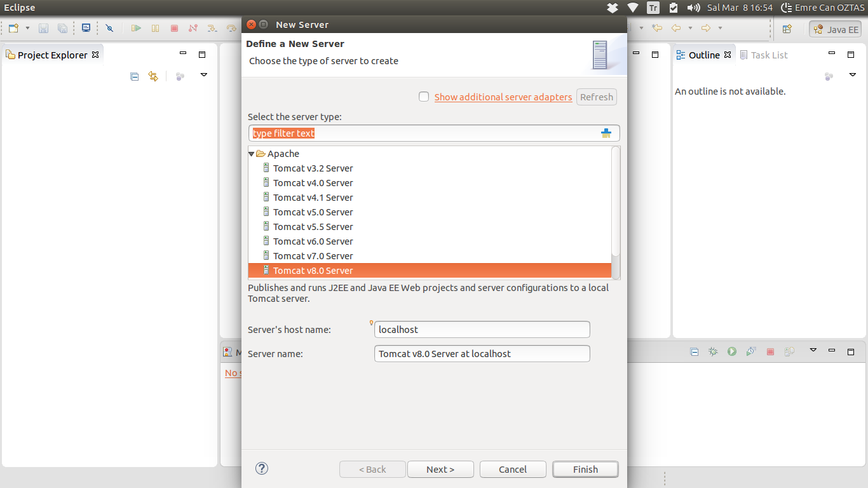This screenshot has height=488, width=868.
Task: Toggle Link with Editor in Project Explorer
Action: point(153,76)
